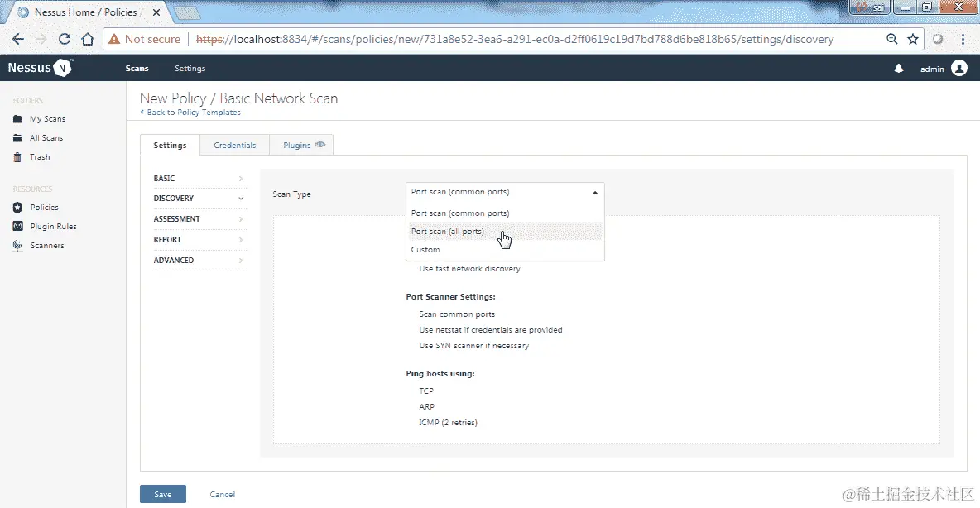Image resolution: width=980 pixels, height=508 pixels.
Task: Click the Scanners icon
Action: [17, 246]
